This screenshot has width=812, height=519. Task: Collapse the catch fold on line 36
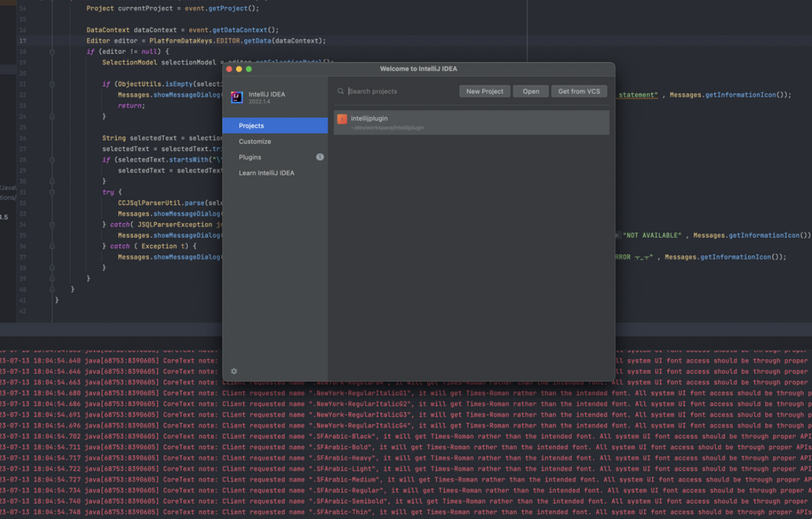point(52,246)
